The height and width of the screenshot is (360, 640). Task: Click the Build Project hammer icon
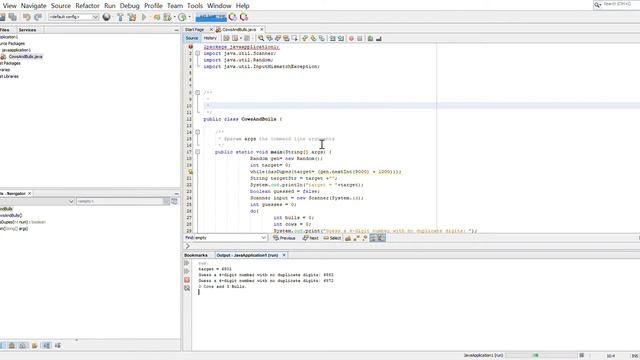click(120, 17)
